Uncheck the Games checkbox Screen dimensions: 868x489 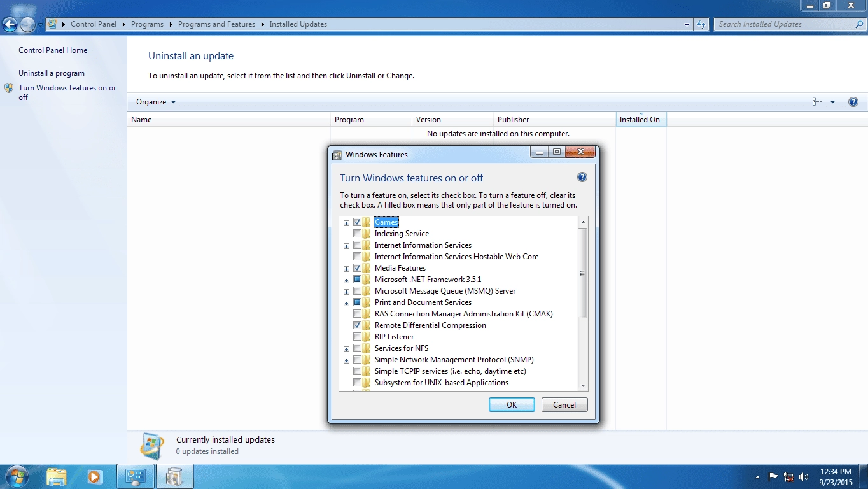357,222
